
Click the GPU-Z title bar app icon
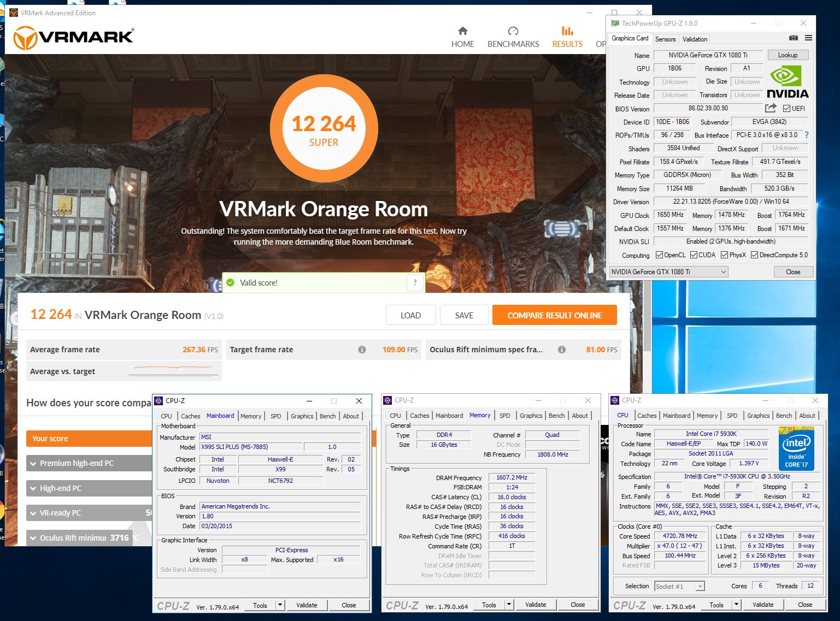pos(615,23)
